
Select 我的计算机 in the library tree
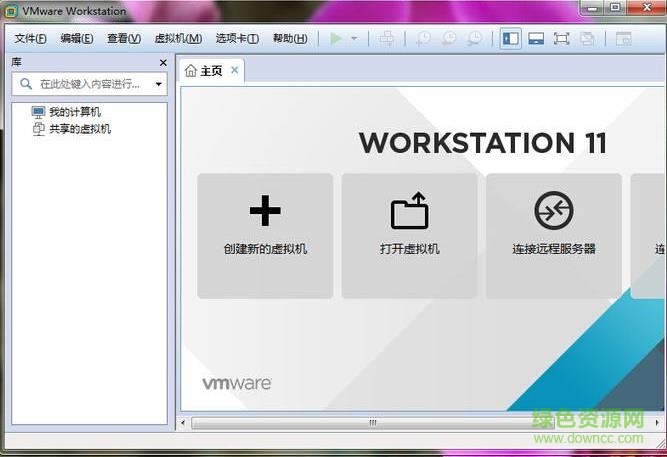[x=74, y=112]
